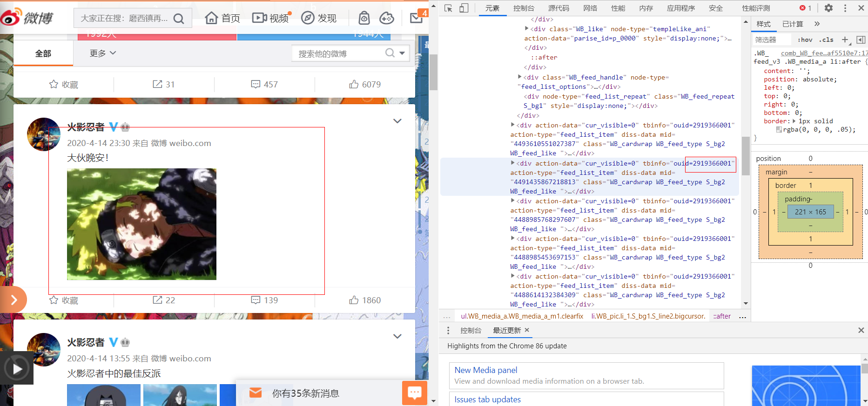Like the post with 6079 likes
Screen dimensions: 868x406
click(x=365, y=84)
